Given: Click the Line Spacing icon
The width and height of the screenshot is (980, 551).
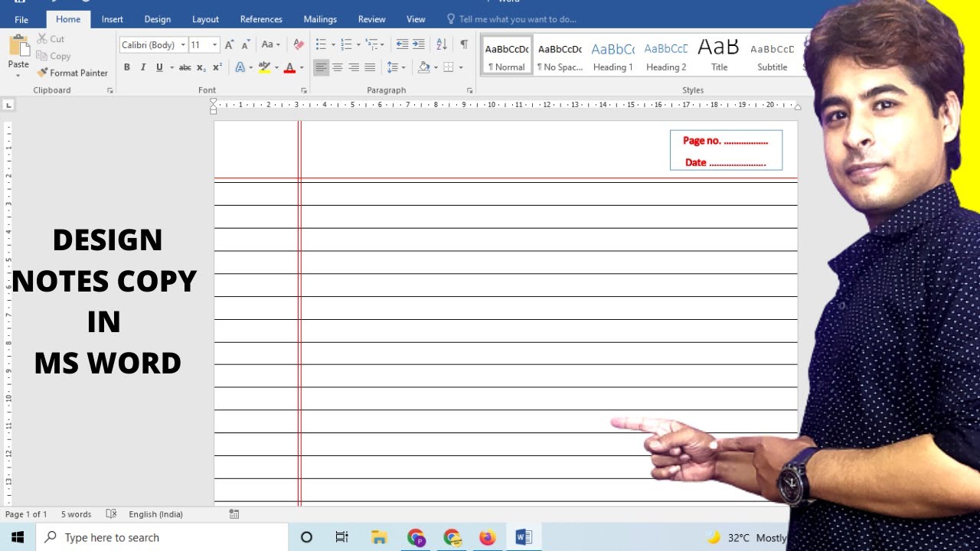Looking at the screenshot, I should click(x=393, y=67).
